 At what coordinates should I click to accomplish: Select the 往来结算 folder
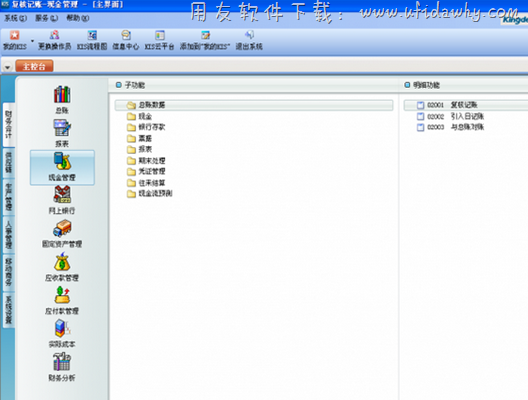click(146, 183)
